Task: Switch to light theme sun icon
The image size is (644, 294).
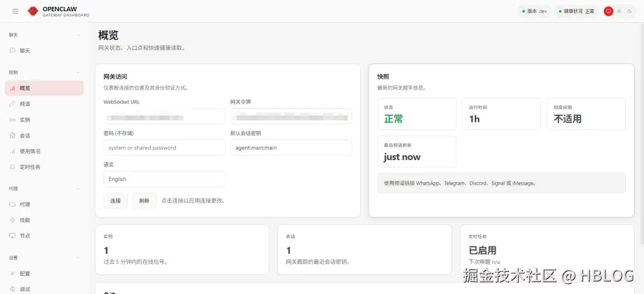Action: tap(619, 11)
